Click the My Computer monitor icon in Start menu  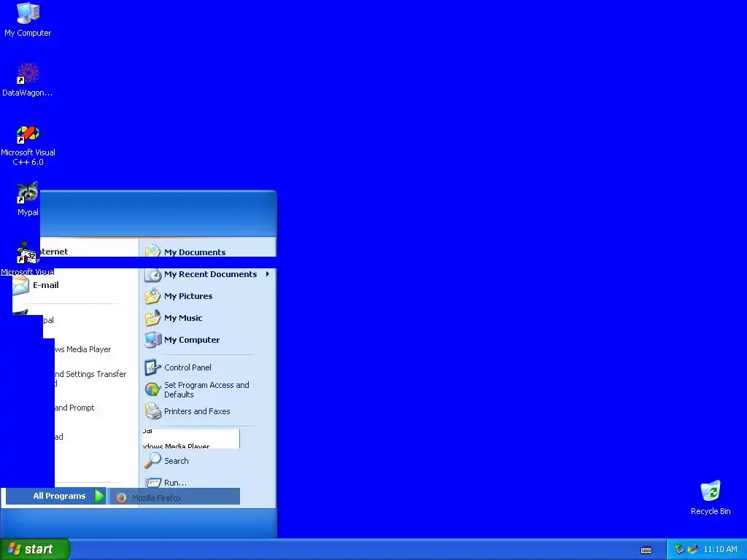pyautogui.click(x=153, y=340)
